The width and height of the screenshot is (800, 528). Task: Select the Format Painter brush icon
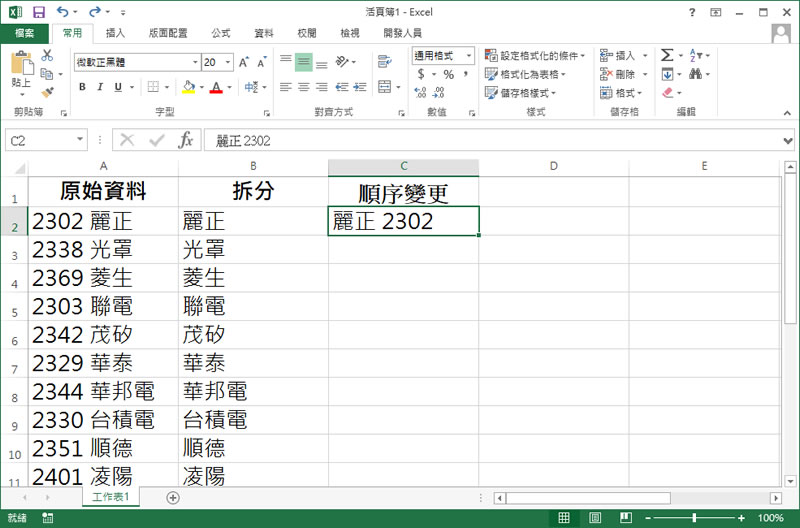click(x=47, y=92)
